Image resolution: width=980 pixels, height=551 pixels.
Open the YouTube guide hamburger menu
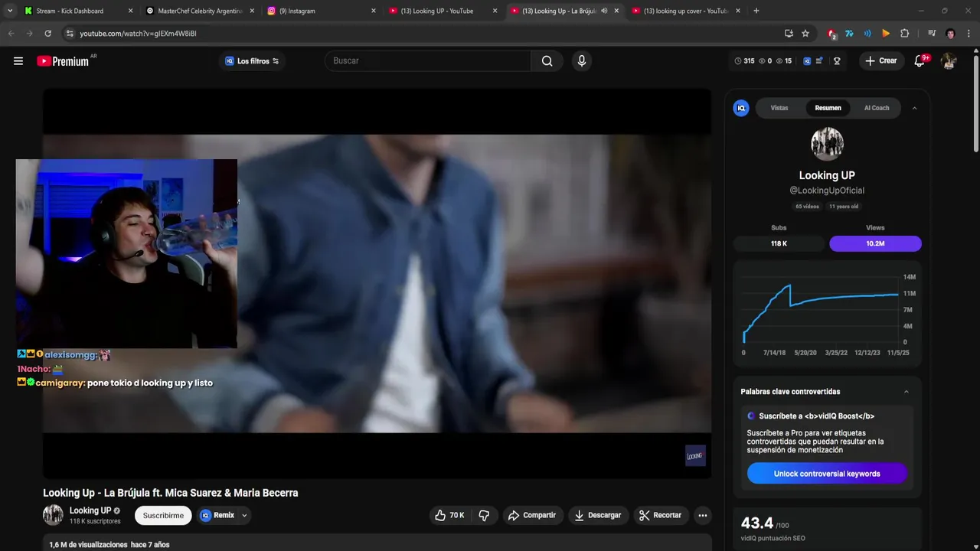18,61
